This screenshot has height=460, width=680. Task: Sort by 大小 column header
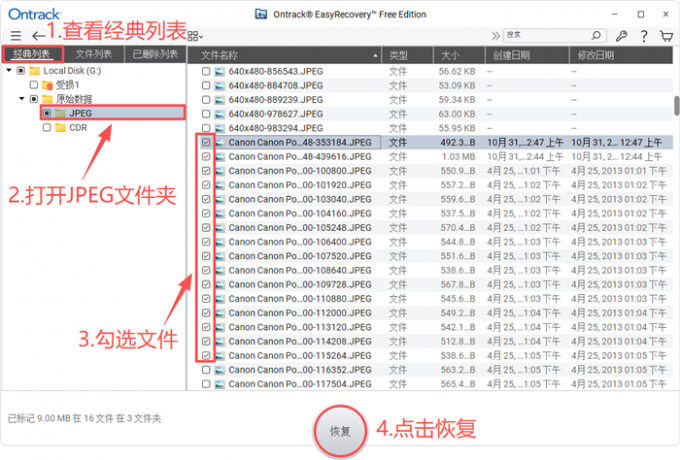tap(459, 55)
